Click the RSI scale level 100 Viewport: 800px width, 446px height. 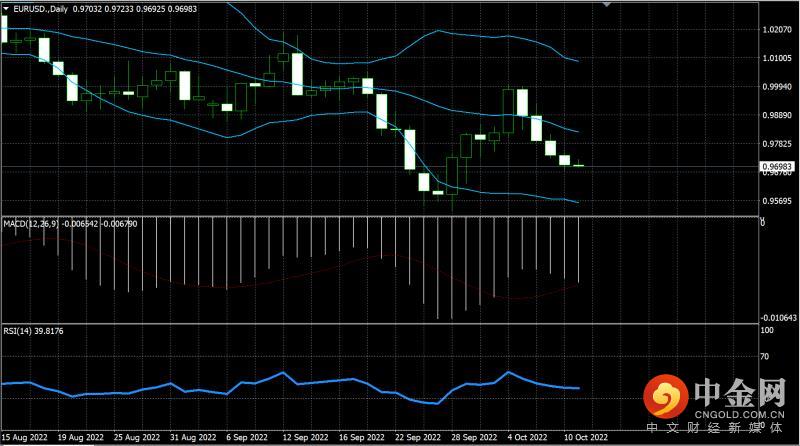pos(767,330)
